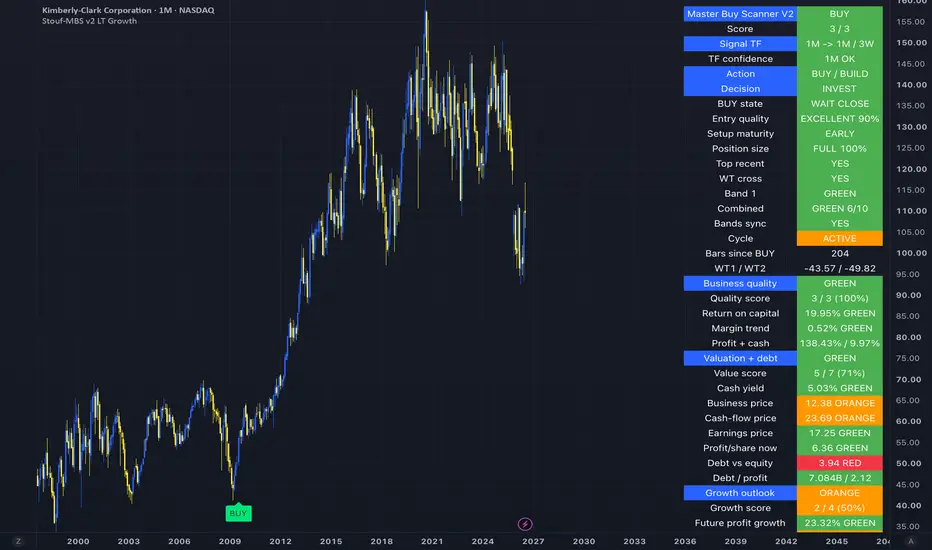Click the Quality score 3 / 3 (100%) value

839,298
